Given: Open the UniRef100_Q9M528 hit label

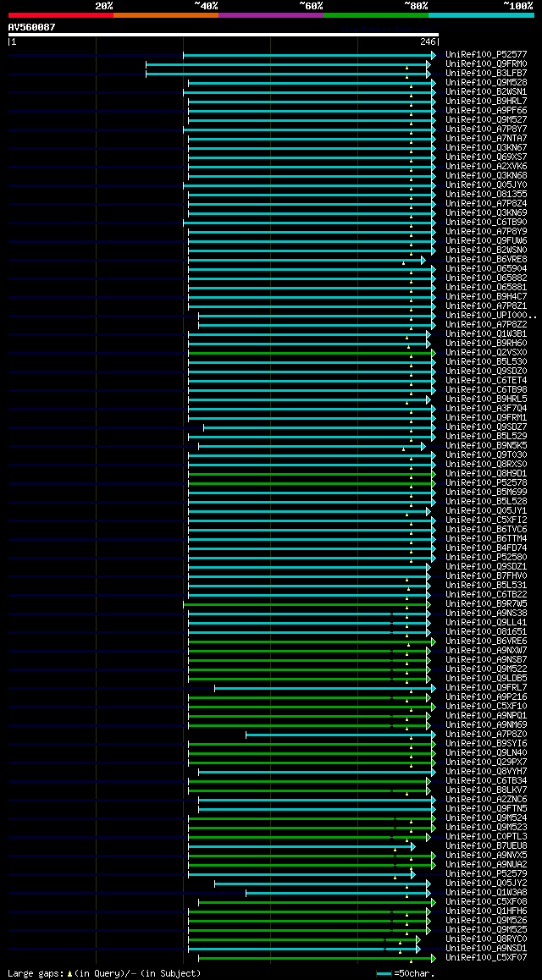Looking at the screenshot, I should coord(486,82).
